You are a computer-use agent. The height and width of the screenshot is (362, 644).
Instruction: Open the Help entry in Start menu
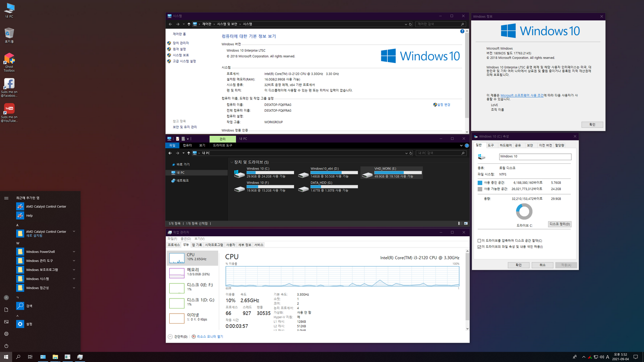coord(46,215)
